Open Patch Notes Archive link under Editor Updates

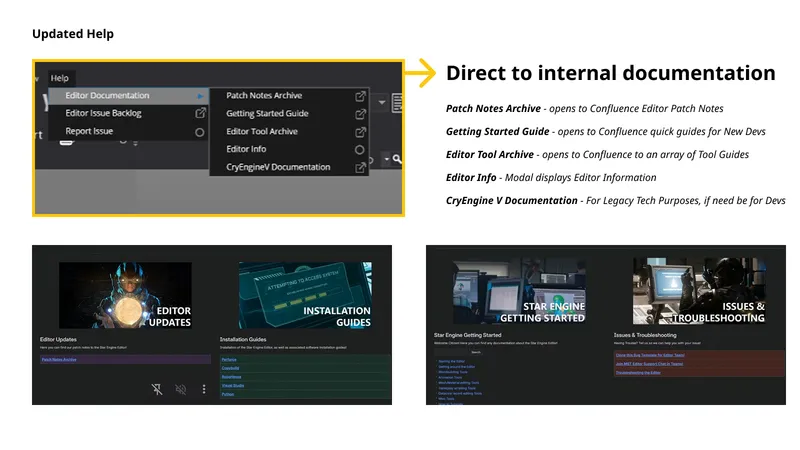pos(59,359)
